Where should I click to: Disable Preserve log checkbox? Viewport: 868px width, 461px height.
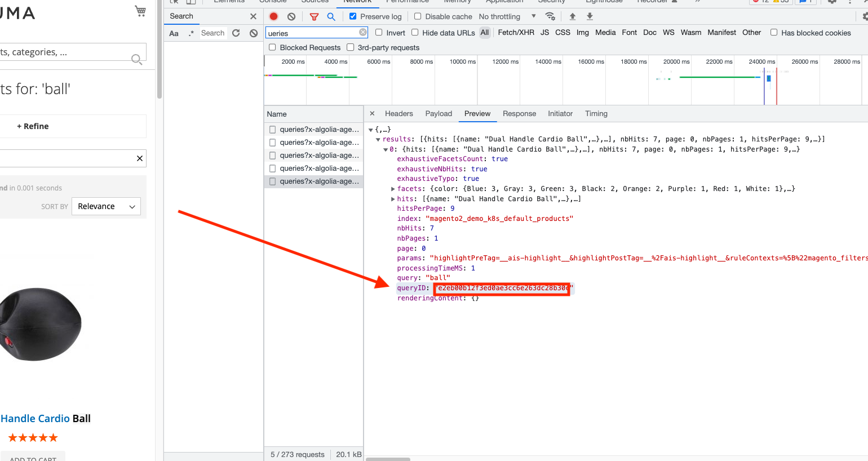point(353,16)
